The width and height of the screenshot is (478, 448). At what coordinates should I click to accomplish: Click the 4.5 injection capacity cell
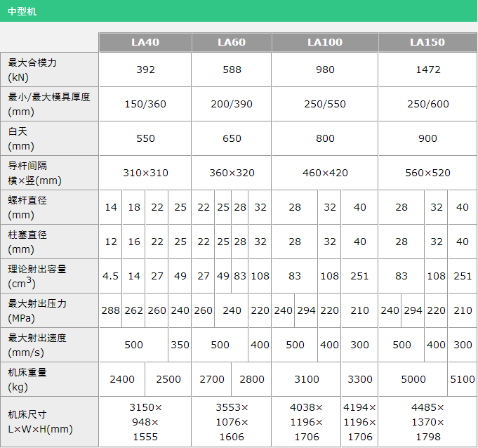pos(111,276)
